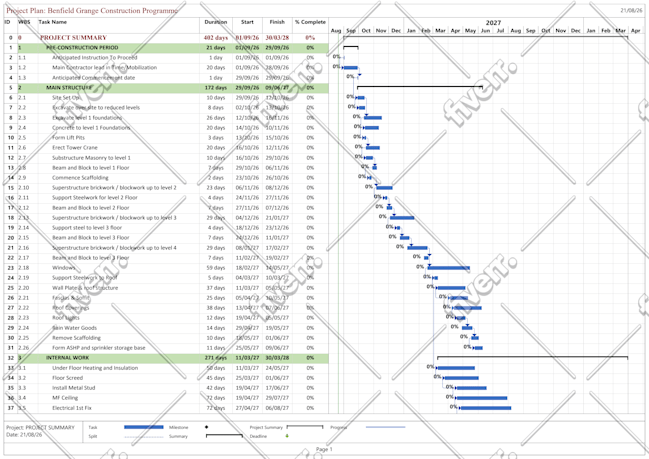Select task 'Site Set Up'
Image resolution: width=649 pixels, height=459 pixels.
(x=66, y=98)
